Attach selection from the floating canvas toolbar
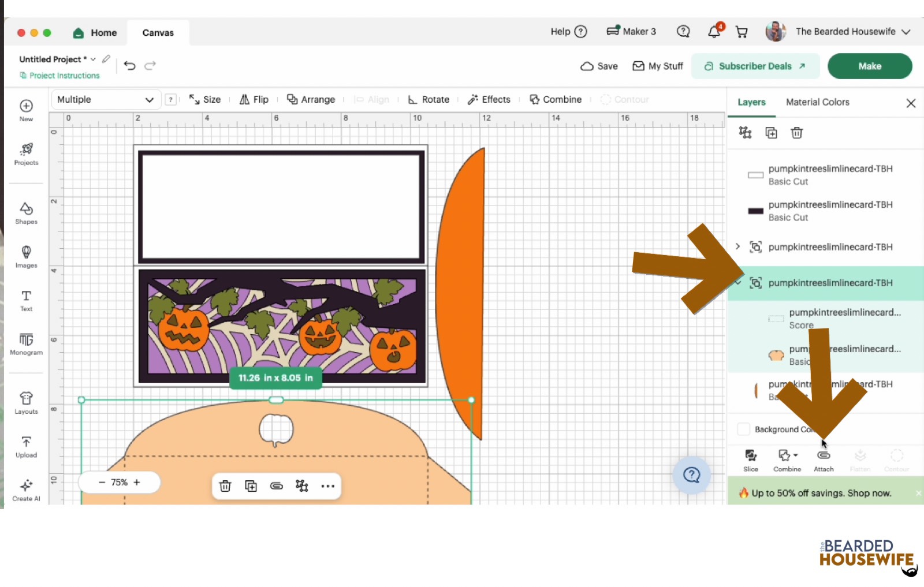The width and height of the screenshot is (924, 587). pos(277,486)
